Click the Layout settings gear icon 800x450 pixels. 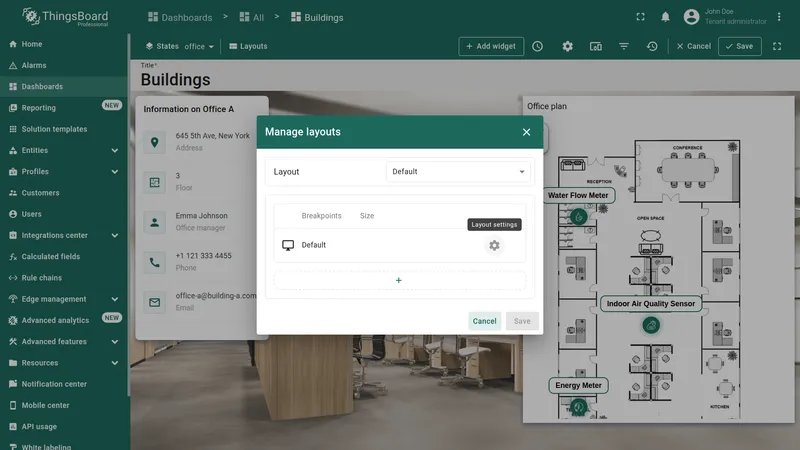[x=494, y=245]
